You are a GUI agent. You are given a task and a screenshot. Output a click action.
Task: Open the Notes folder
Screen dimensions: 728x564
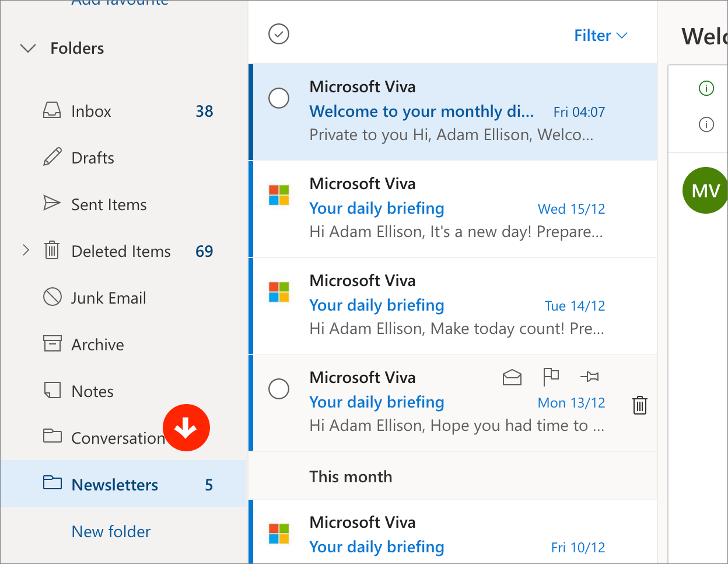click(x=123, y=391)
